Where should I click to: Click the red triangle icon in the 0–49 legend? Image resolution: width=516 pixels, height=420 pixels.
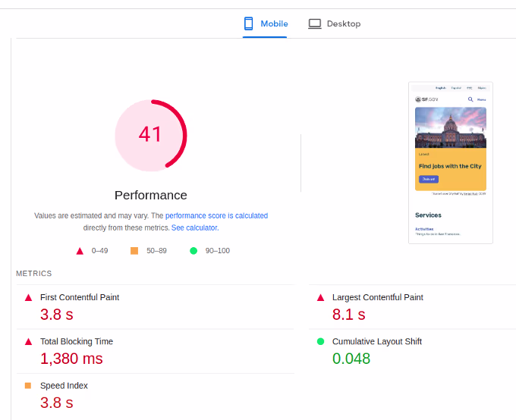pyautogui.click(x=80, y=251)
